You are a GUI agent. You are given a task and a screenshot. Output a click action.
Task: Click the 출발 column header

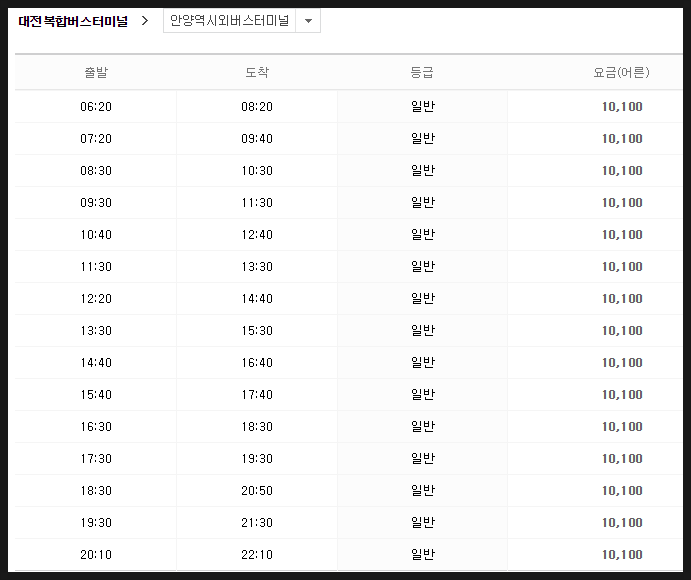[96, 72]
